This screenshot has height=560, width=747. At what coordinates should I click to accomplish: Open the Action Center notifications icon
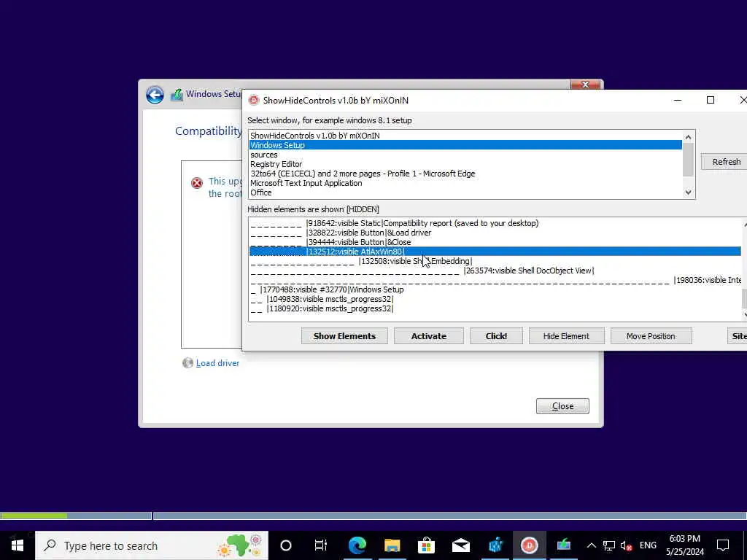click(723, 545)
